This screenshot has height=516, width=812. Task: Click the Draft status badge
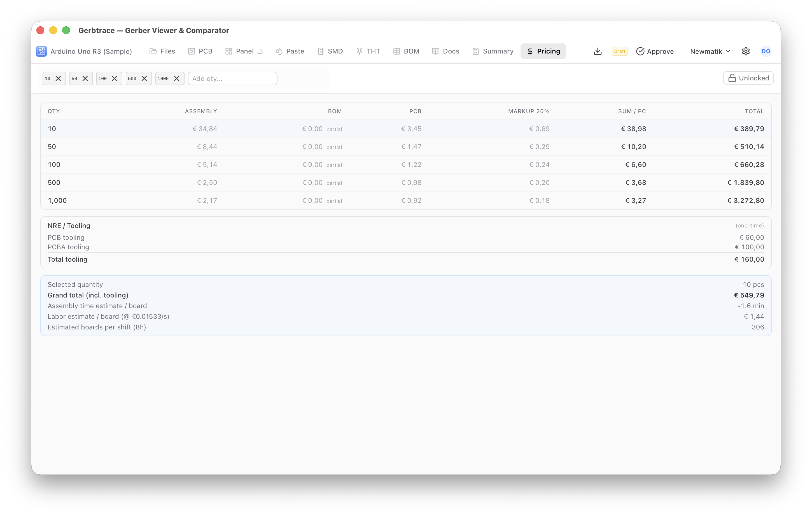(619, 51)
